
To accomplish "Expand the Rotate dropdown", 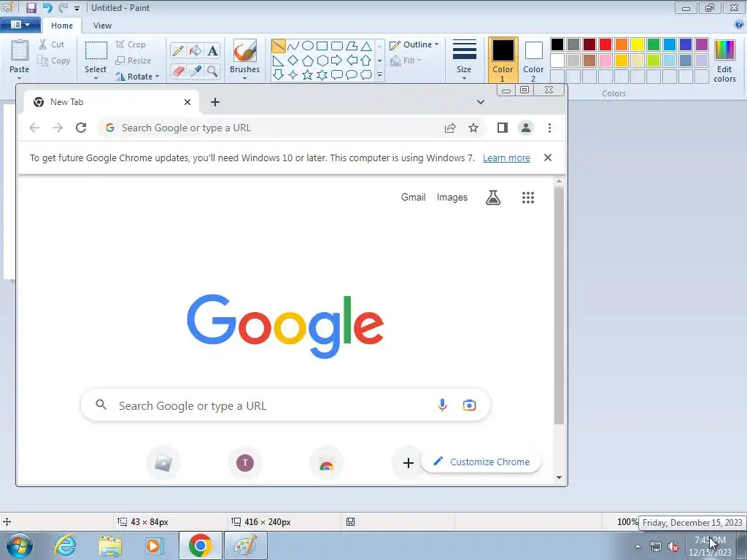I will (157, 77).
